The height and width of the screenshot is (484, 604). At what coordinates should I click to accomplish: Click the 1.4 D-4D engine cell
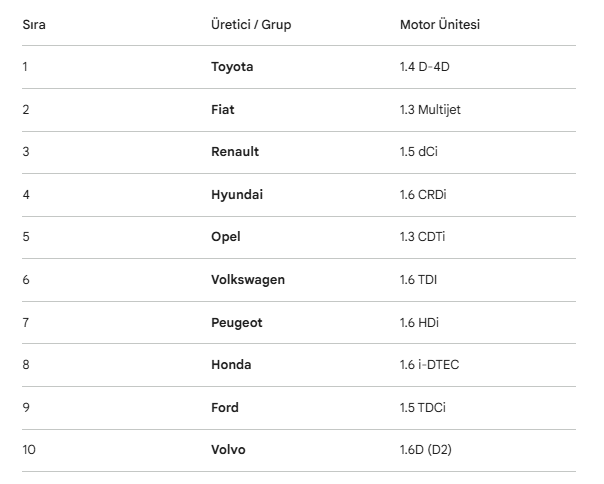tap(432, 67)
